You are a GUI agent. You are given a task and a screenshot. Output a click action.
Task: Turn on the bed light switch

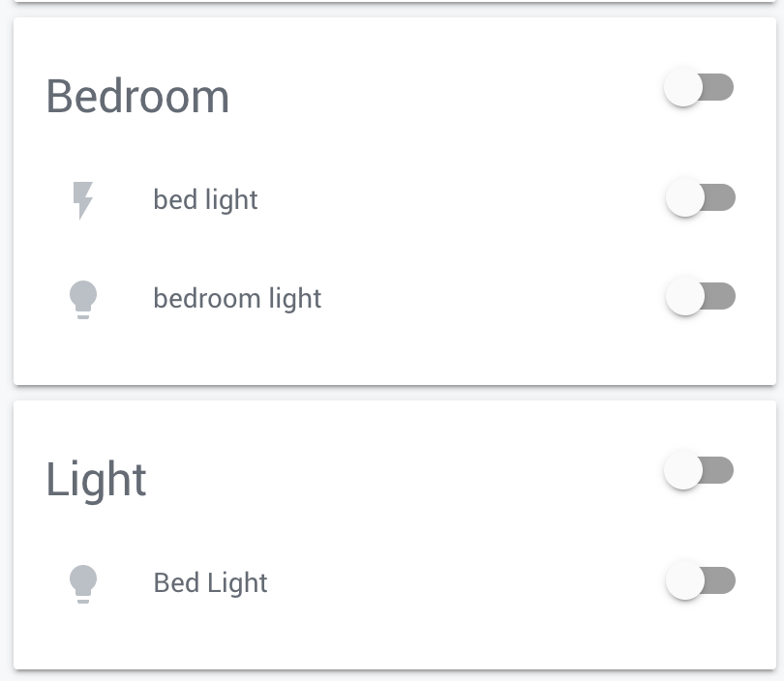tap(701, 197)
